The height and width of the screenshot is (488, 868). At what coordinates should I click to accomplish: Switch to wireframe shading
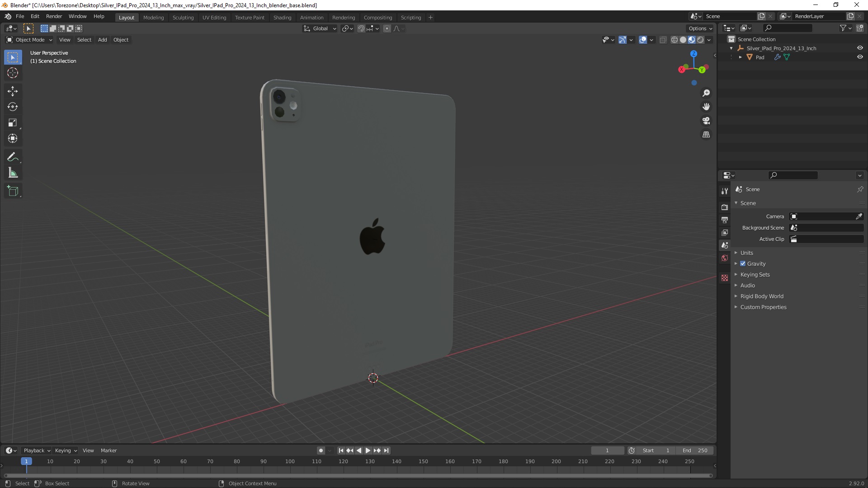(x=674, y=40)
